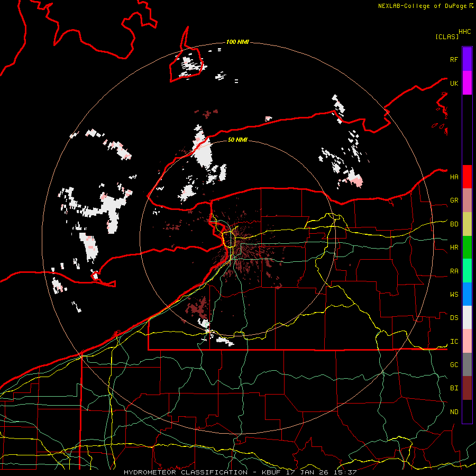Click the IC legend label
Viewport: 476px width, 476px height.
pos(454,342)
